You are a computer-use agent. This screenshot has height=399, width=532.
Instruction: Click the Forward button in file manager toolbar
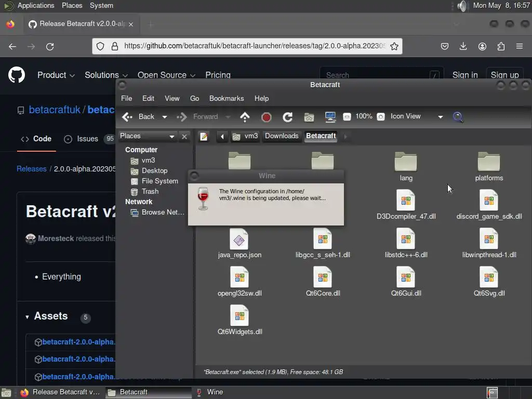197,117
